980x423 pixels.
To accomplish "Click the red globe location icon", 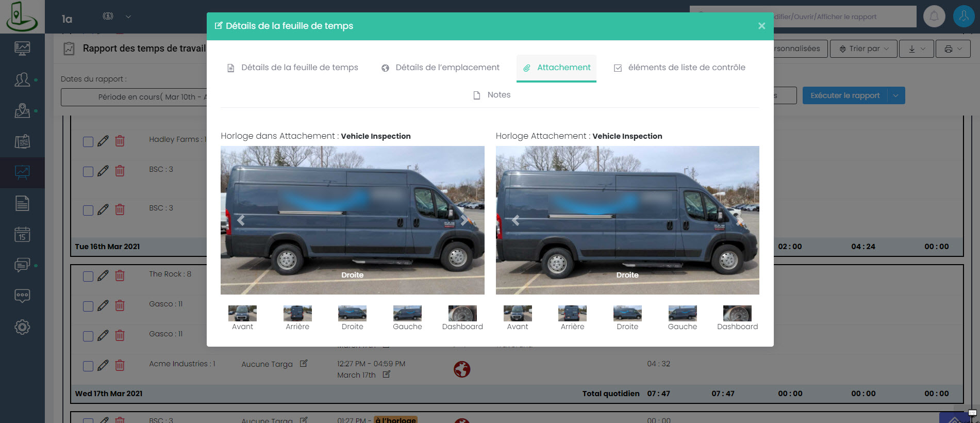I will pos(461,369).
